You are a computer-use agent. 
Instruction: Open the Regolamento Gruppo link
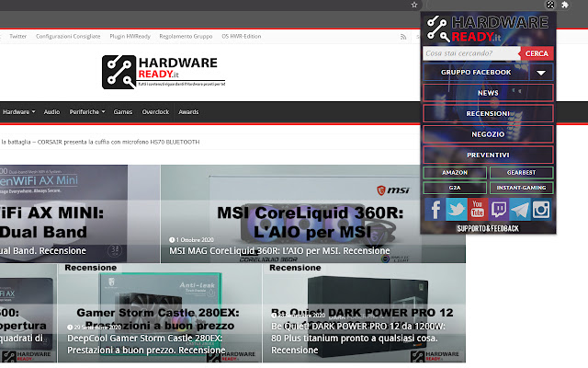tap(186, 37)
